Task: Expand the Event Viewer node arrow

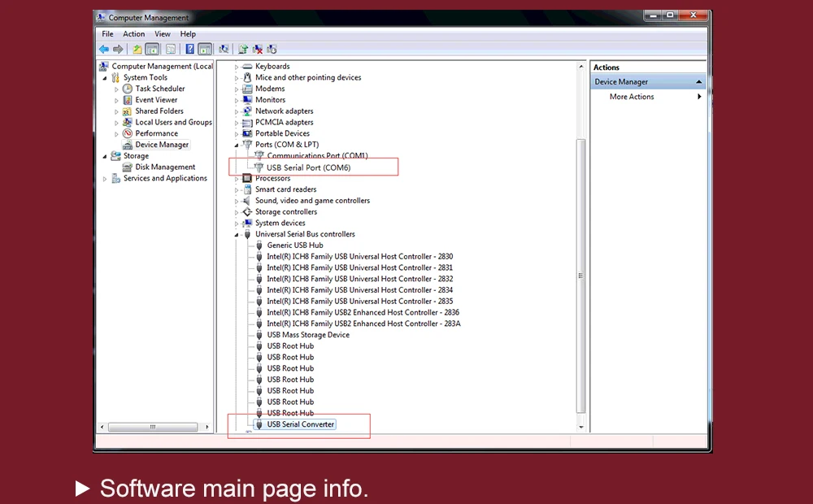Action: (116, 100)
